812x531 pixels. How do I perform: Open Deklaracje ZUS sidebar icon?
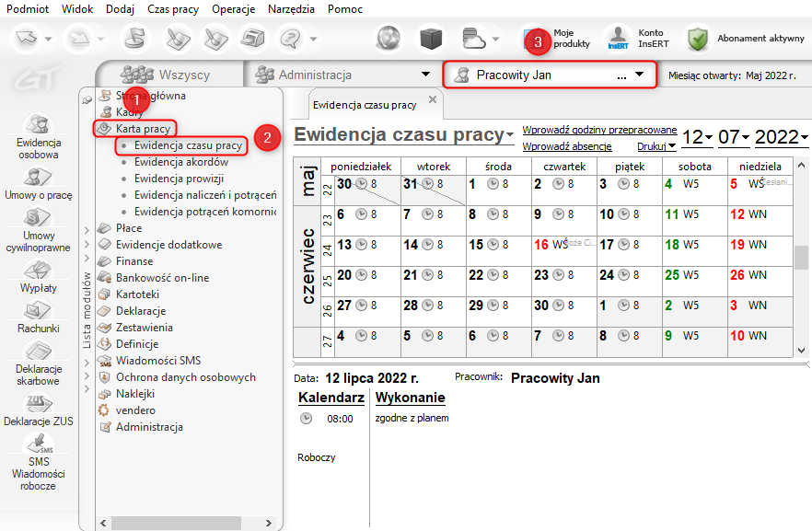coord(39,410)
